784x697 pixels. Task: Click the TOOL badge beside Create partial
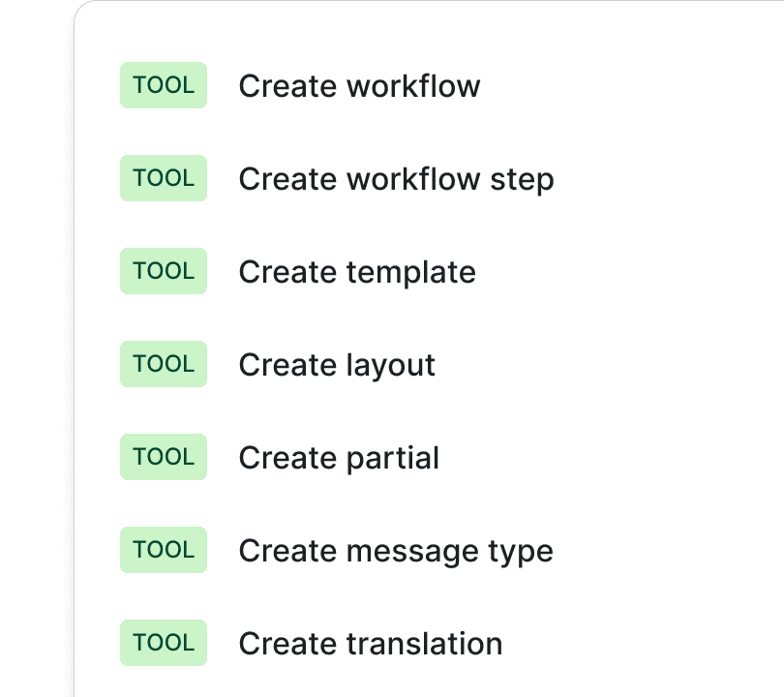pyautogui.click(x=163, y=457)
